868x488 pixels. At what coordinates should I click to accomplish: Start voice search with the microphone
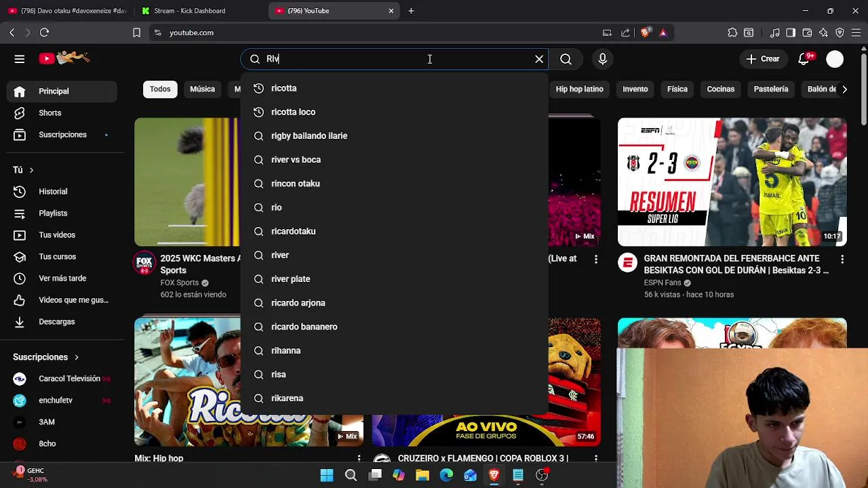pos(602,59)
